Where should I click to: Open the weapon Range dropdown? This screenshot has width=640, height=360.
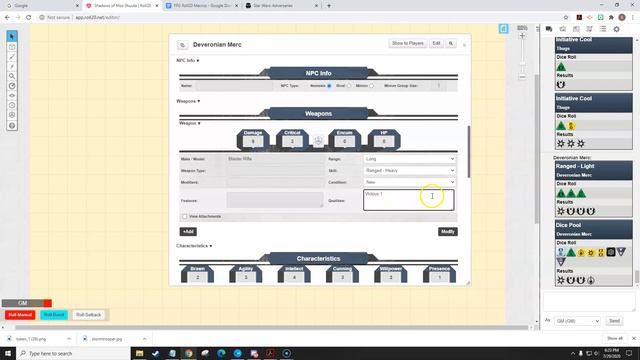[x=409, y=159]
